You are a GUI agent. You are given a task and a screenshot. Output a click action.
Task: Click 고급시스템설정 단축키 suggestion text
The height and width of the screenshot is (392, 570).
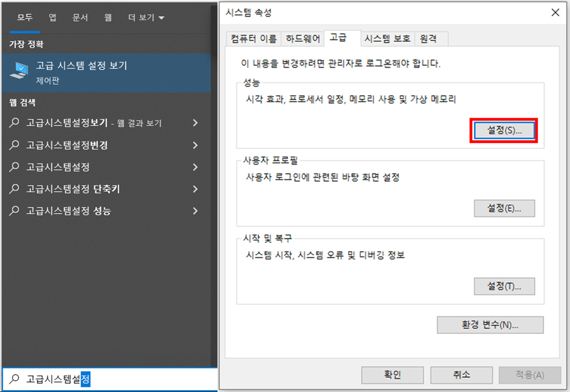[x=72, y=188]
